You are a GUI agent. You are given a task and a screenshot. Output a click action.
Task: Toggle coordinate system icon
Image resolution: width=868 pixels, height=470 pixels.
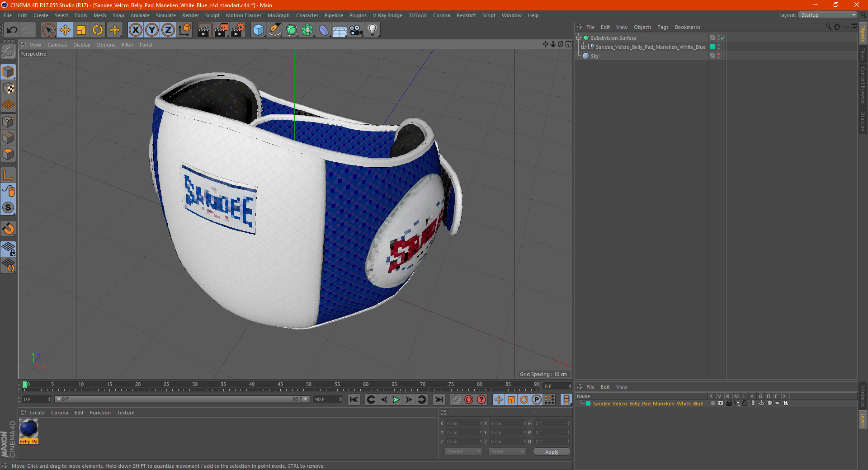click(184, 30)
